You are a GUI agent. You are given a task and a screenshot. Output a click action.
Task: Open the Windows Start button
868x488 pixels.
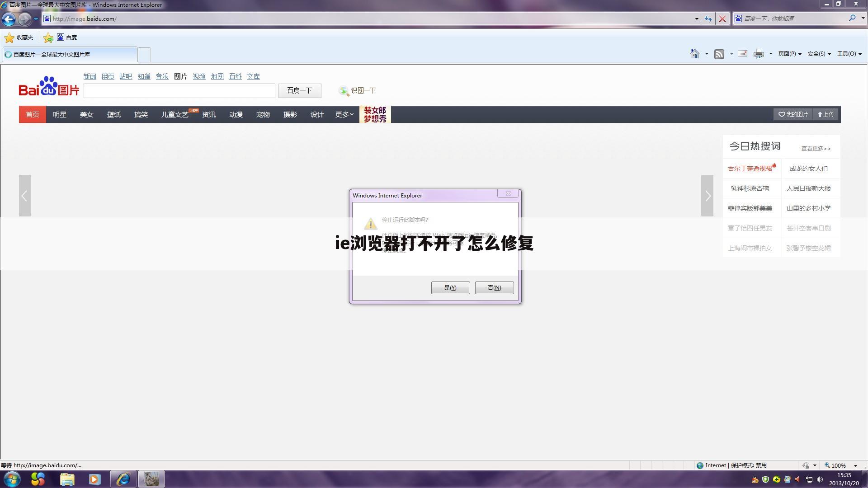pos(12,479)
